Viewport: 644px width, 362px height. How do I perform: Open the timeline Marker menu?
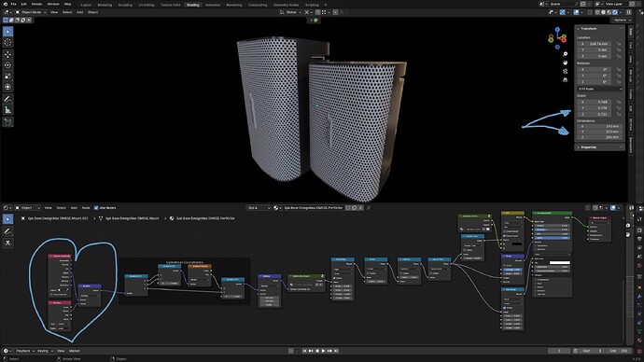click(75, 351)
